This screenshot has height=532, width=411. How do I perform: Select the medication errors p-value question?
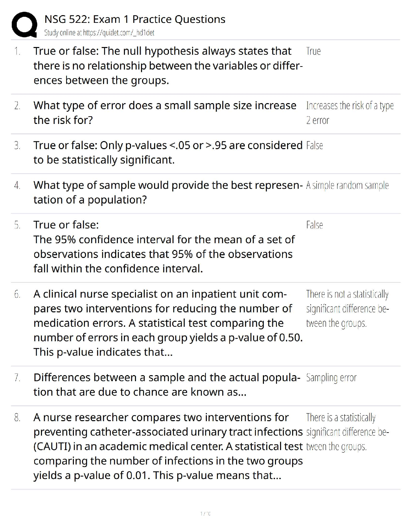coord(168,323)
